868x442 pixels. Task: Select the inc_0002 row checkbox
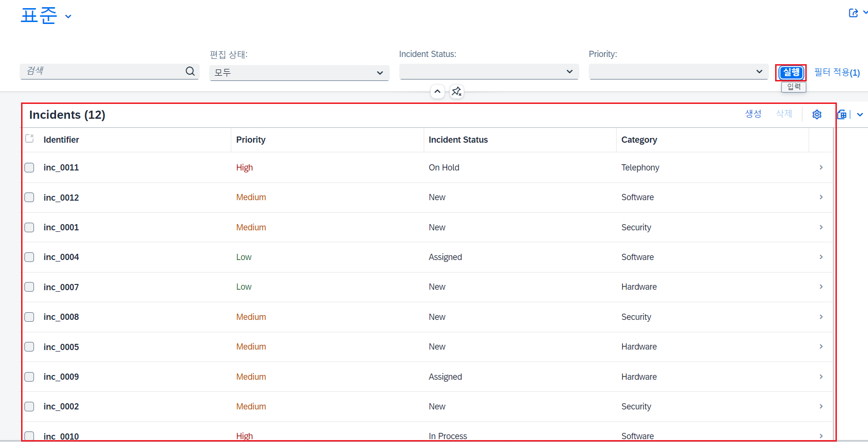[29, 407]
